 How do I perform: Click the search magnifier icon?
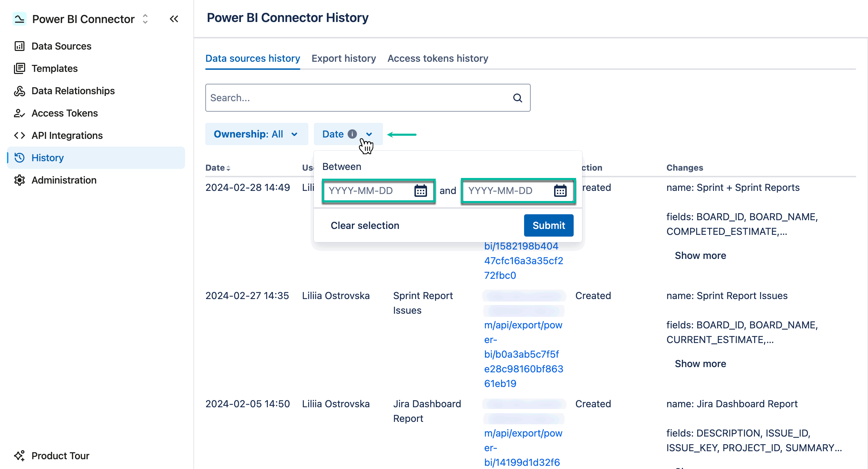click(x=518, y=98)
